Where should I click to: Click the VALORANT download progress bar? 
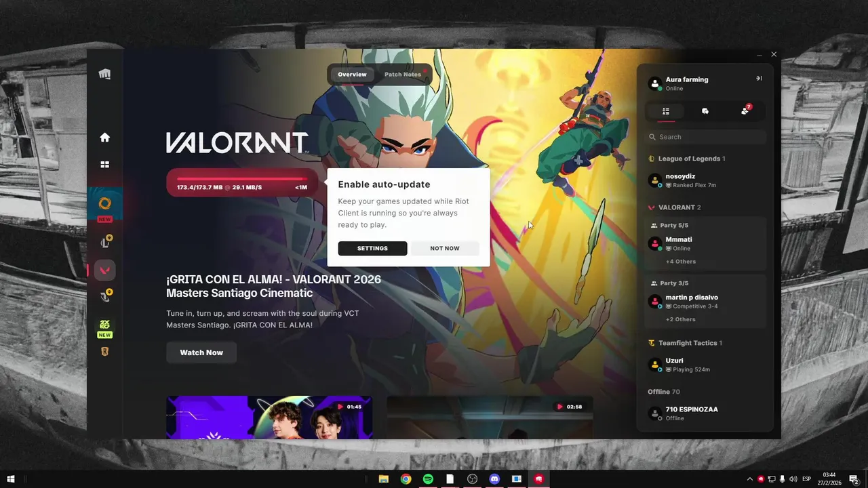242,182
